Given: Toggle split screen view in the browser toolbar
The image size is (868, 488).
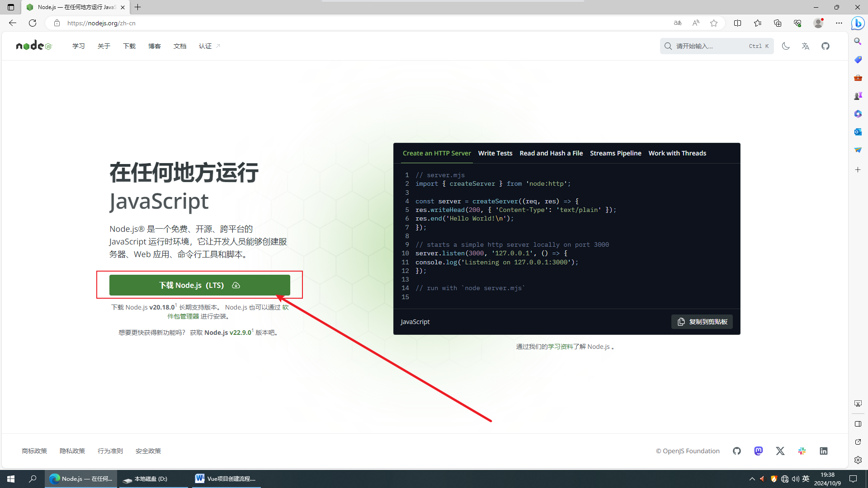Looking at the screenshot, I should click(x=737, y=23).
